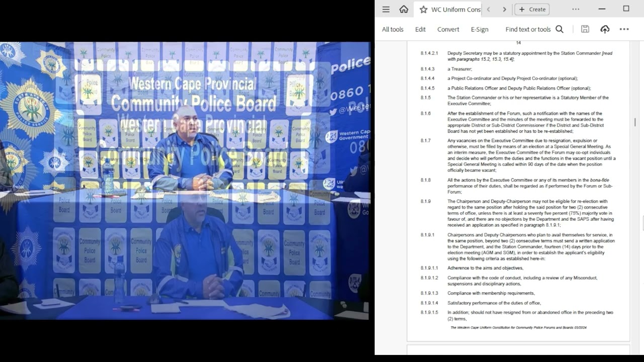The image size is (644, 362).
Task: Star the WC Uniform Constitution document
Action: coord(423,9)
